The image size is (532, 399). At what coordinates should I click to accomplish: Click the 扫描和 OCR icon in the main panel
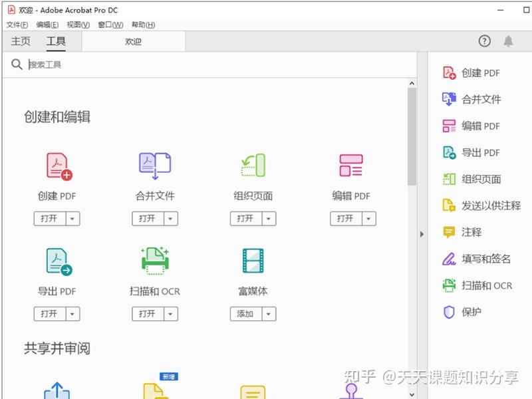(155, 260)
